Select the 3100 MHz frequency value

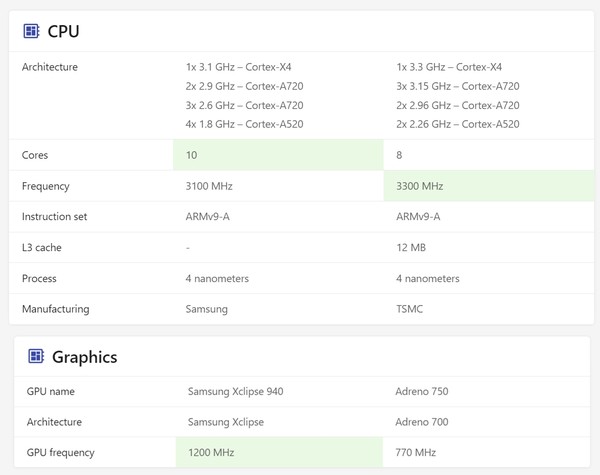[x=208, y=186]
